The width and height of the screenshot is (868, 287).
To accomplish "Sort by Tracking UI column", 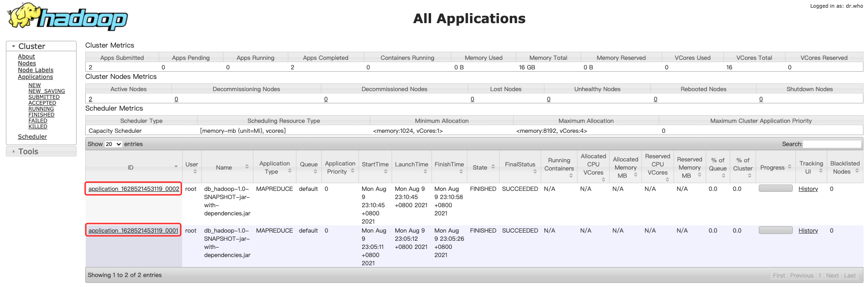I will coord(811,167).
